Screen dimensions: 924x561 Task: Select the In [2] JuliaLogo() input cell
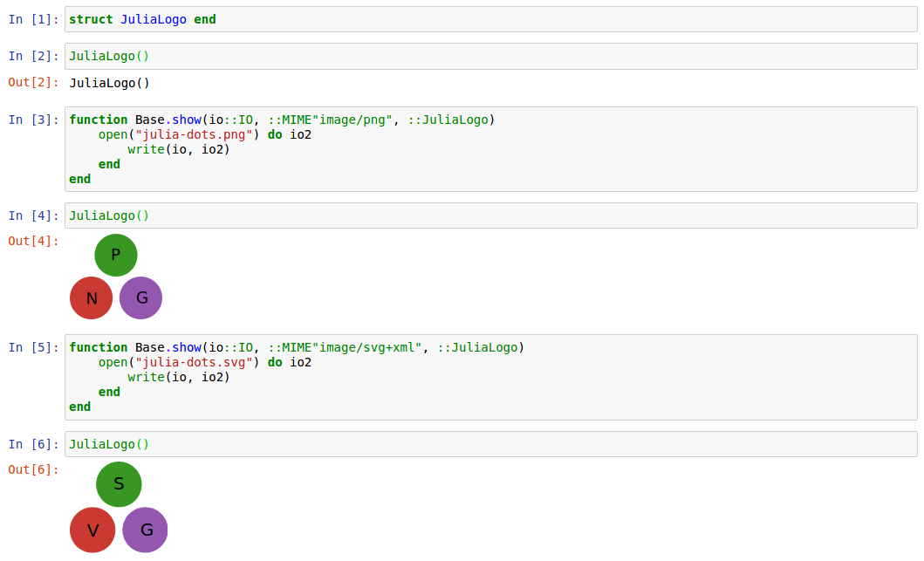click(x=491, y=57)
